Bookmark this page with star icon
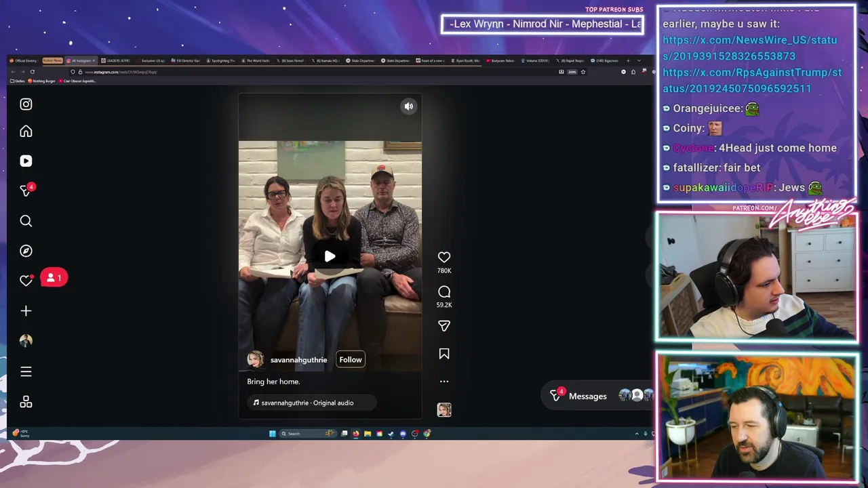868x488 pixels. tap(583, 72)
